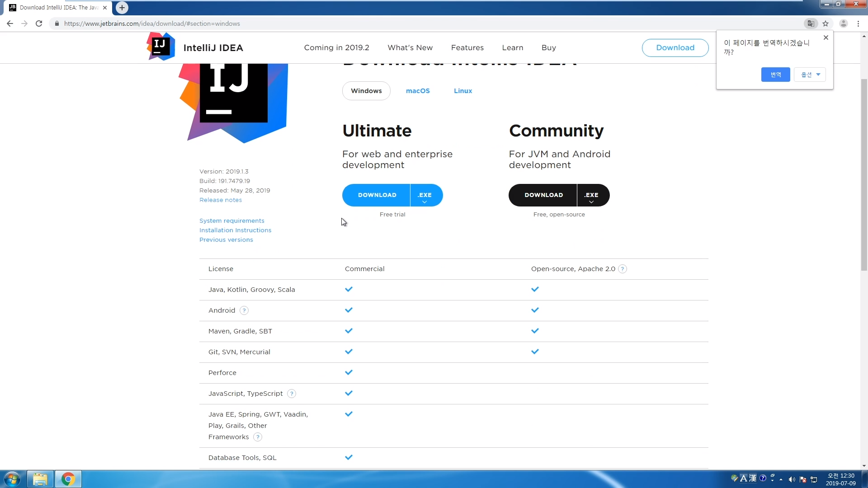Open the Chrome three-dot menu
The height and width of the screenshot is (488, 868).
pyautogui.click(x=858, y=23)
